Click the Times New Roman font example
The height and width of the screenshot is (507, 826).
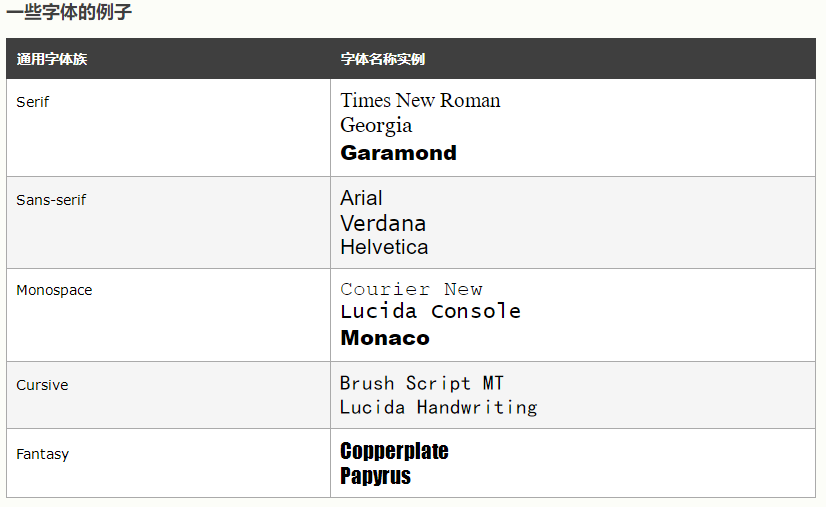pos(420,100)
